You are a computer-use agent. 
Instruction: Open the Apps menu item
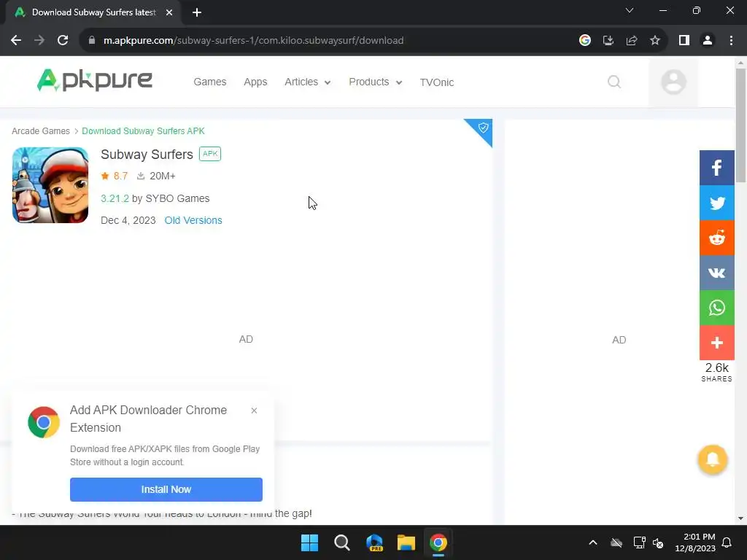click(255, 82)
